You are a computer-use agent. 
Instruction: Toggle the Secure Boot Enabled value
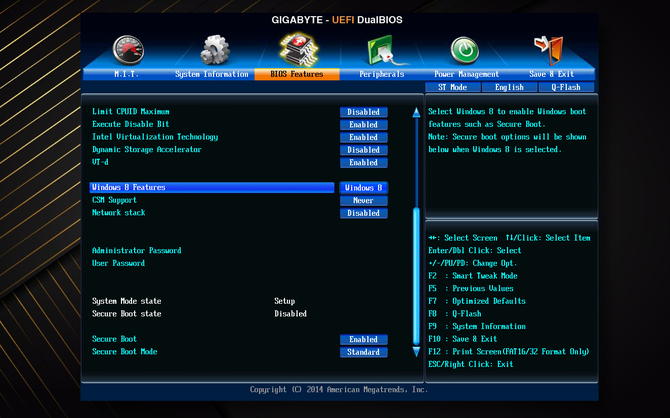364,339
